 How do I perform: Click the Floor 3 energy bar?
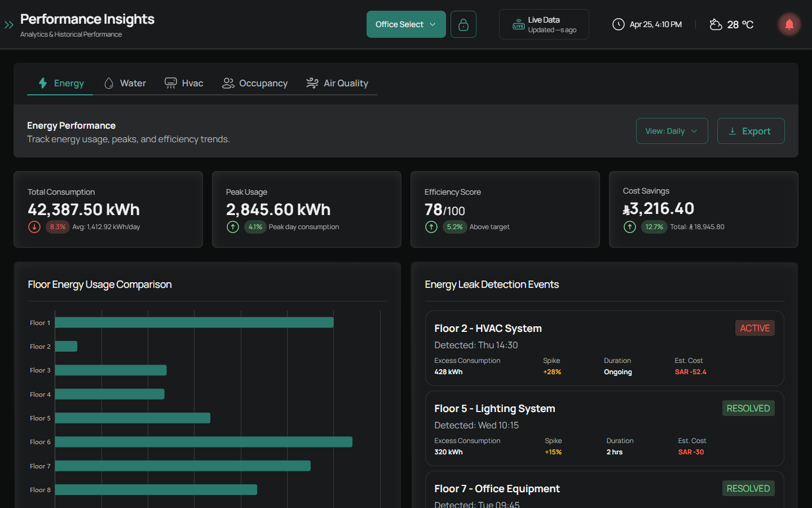tap(111, 370)
